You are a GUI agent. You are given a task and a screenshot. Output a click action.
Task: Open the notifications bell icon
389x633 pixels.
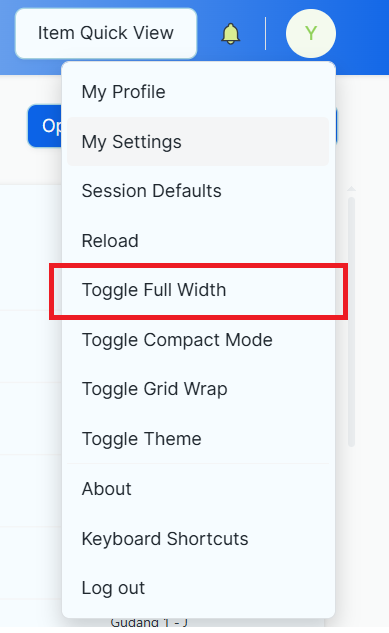coord(230,34)
